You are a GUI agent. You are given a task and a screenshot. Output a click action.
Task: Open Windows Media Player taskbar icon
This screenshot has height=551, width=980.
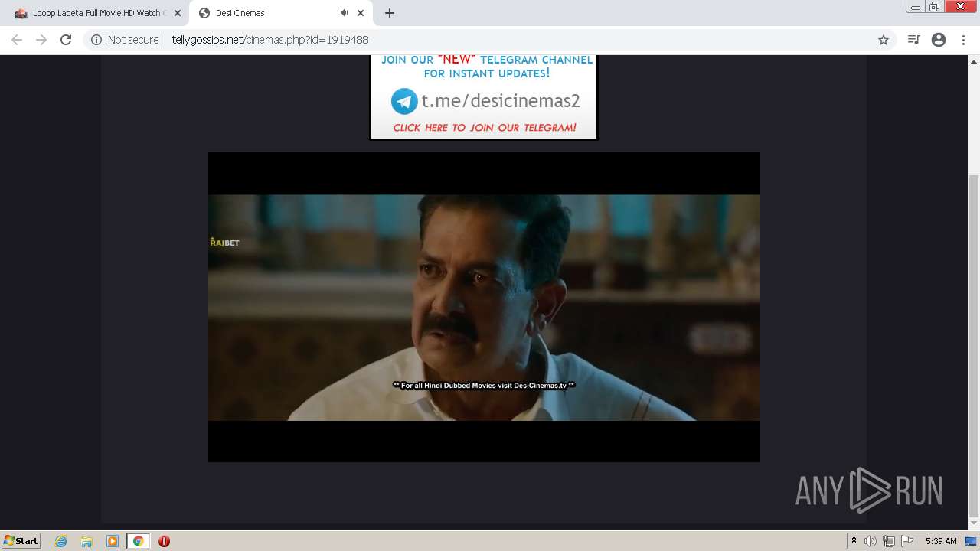tap(113, 541)
